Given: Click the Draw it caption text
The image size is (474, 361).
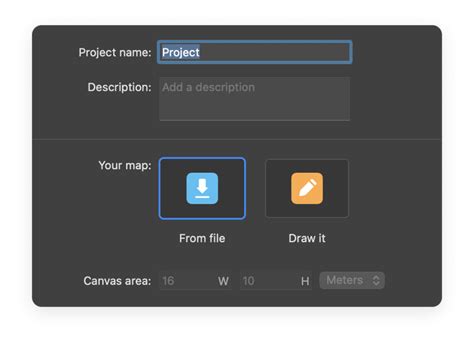Looking at the screenshot, I should tap(307, 238).
